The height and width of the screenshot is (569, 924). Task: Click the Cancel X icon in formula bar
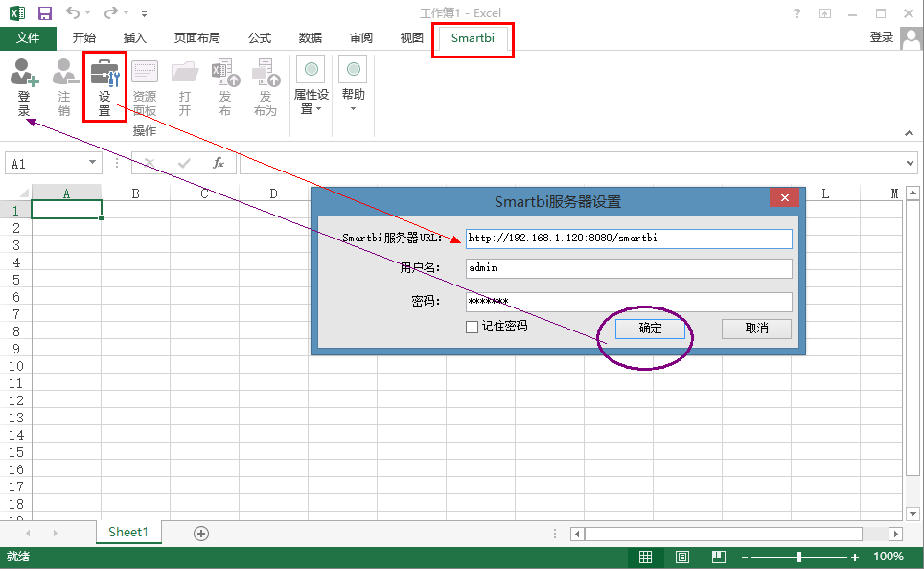pos(150,163)
